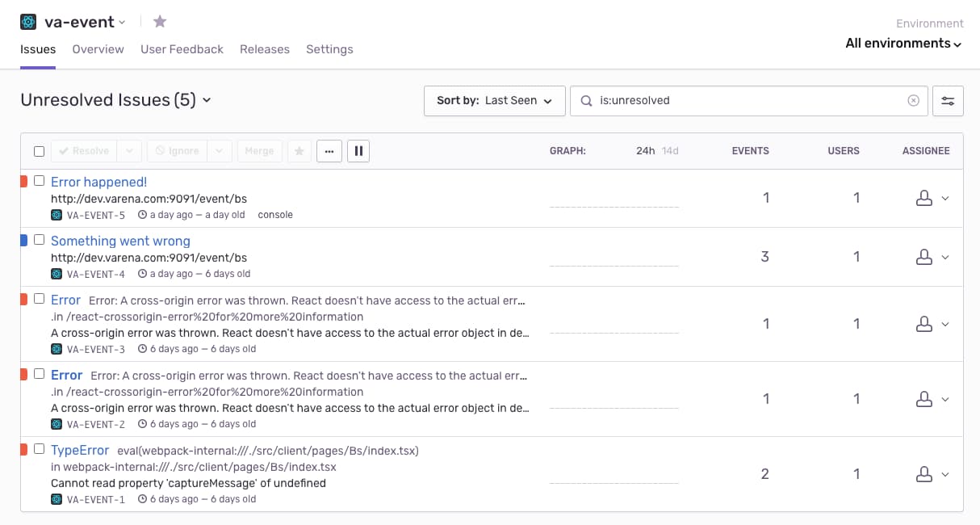980x525 pixels.
Task: Click the project icon beside VA-EVENT-5
Action: (57, 215)
